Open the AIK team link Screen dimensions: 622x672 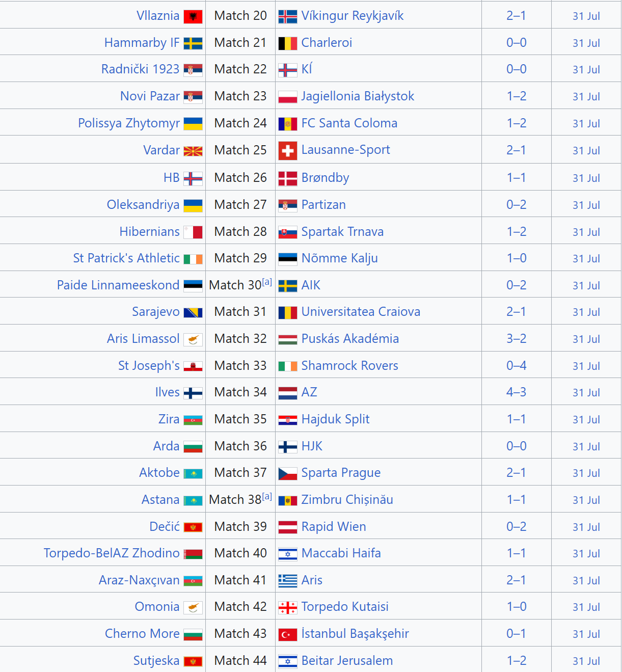click(x=311, y=285)
